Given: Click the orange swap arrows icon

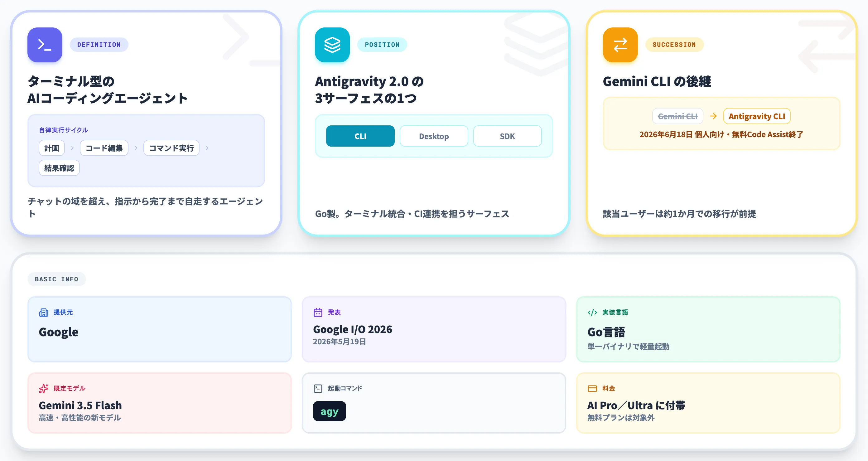Looking at the screenshot, I should click(x=620, y=45).
